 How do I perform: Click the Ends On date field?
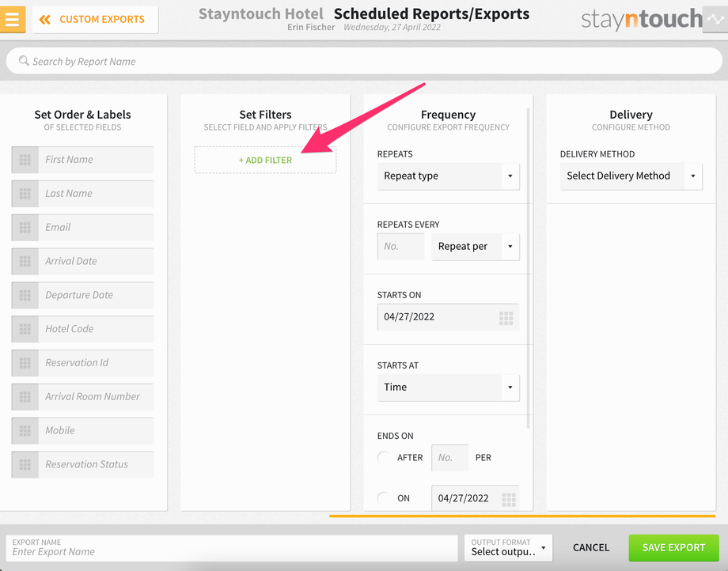click(x=475, y=498)
